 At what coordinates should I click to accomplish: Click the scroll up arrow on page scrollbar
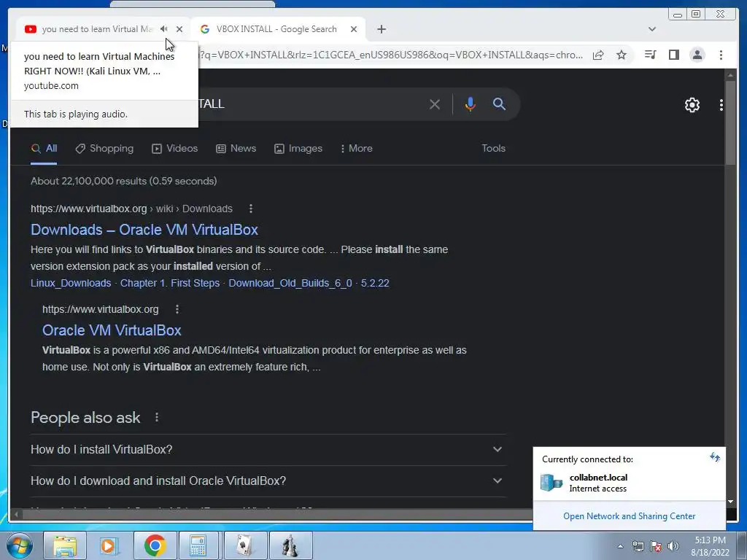pos(730,74)
